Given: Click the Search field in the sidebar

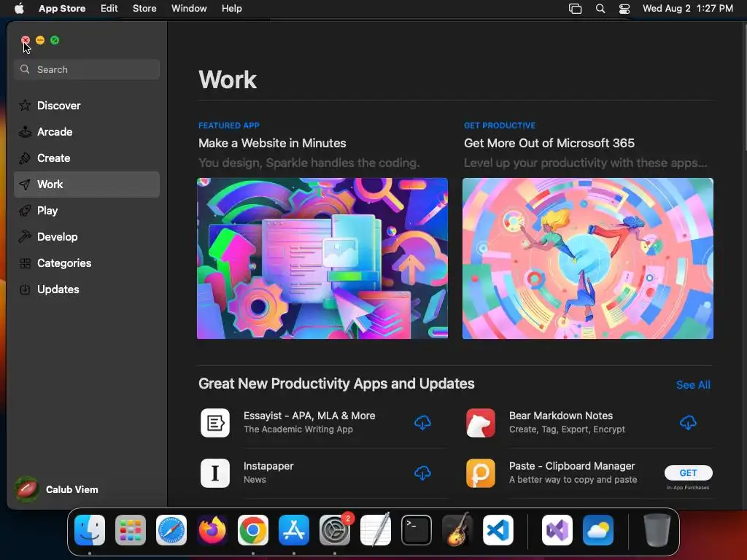Looking at the screenshot, I should click(x=87, y=69).
